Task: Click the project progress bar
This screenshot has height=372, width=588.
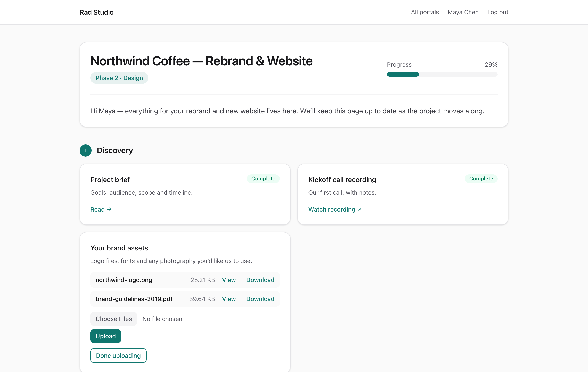Action: tap(442, 74)
